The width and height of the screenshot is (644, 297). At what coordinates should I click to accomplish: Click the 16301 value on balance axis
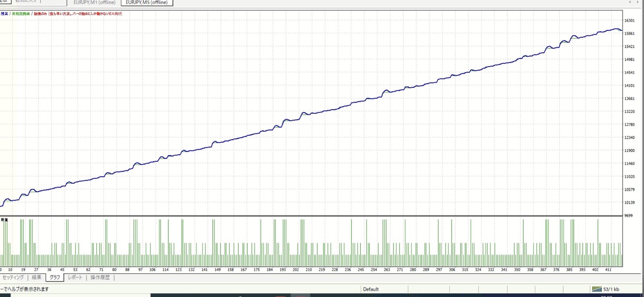click(x=629, y=20)
